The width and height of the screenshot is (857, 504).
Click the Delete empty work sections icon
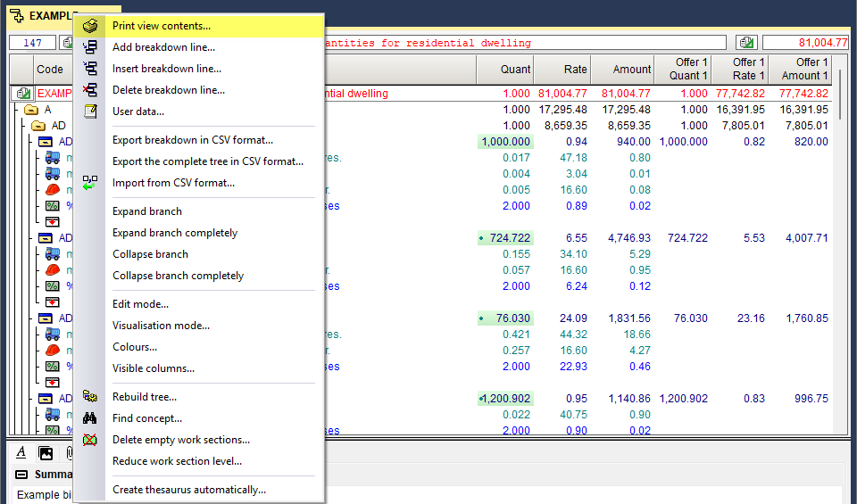click(90, 440)
